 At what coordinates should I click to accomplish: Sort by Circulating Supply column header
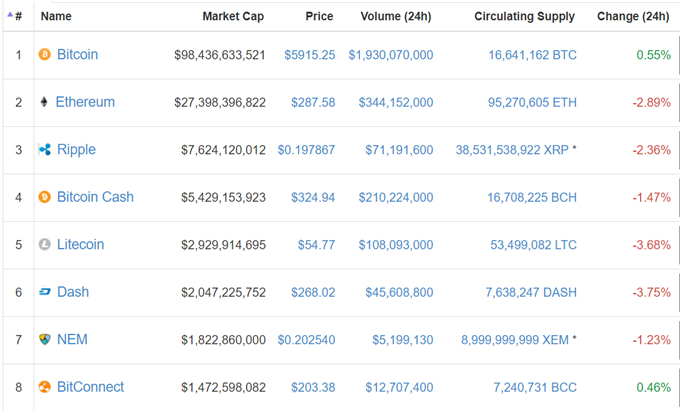(524, 16)
